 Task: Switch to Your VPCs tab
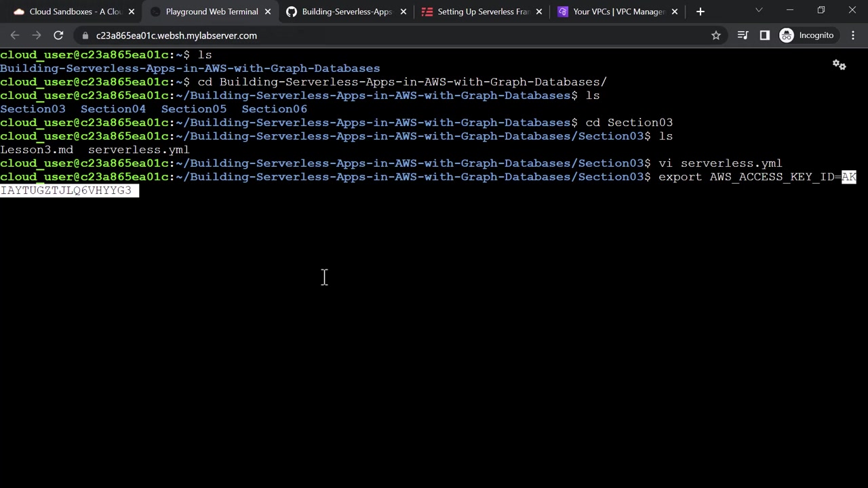click(x=618, y=12)
